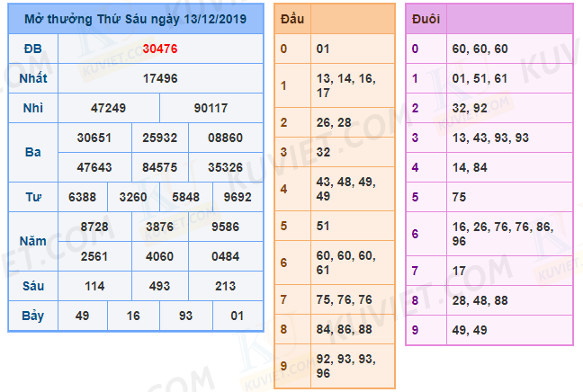This screenshot has width=583, height=392.
Task: Click fourth prize number 9692
Action: pos(238,197)
